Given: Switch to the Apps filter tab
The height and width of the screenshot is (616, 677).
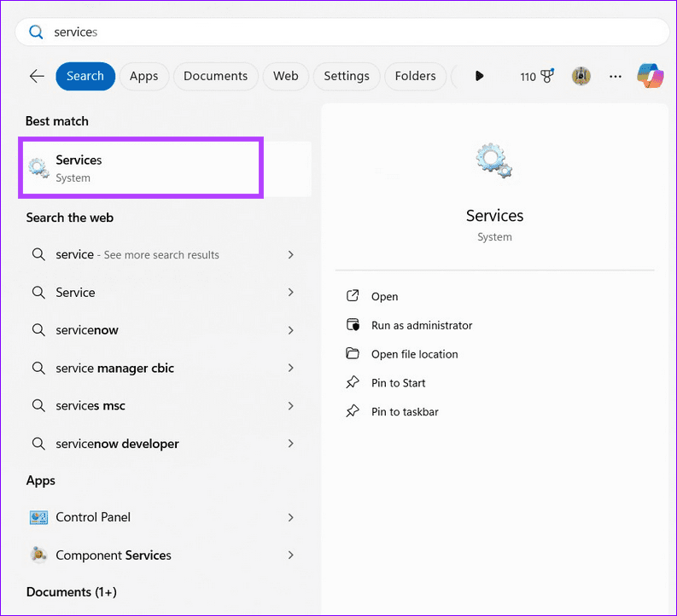Looking at the screenshot, I should (144, 76).
